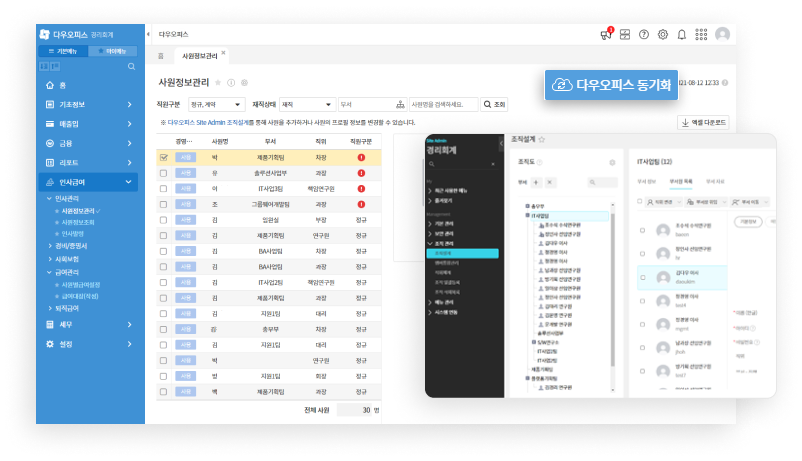This screenshot has height=461, width=802.
Task: Open the notification bell icon
Action: [682, 34]
